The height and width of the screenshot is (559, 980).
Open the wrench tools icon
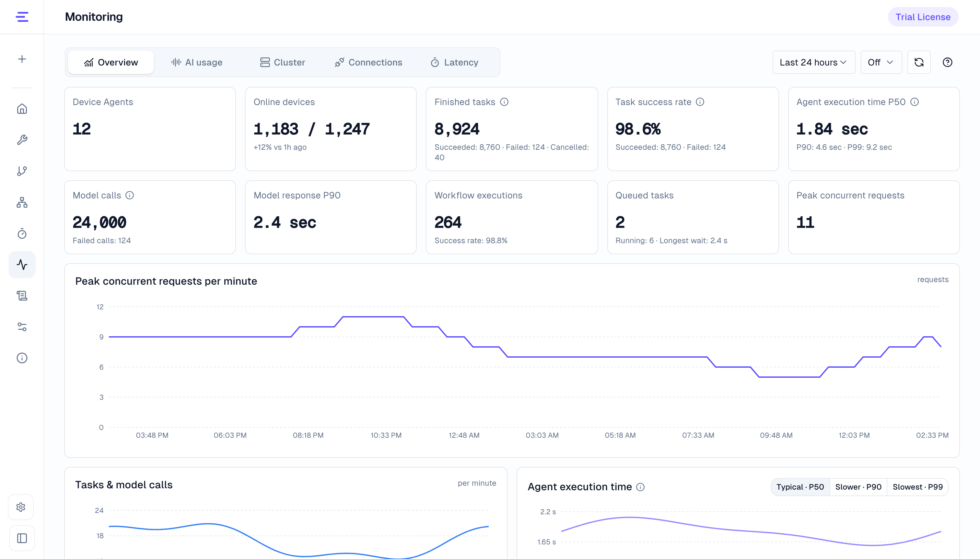click(x=22, y=140)
